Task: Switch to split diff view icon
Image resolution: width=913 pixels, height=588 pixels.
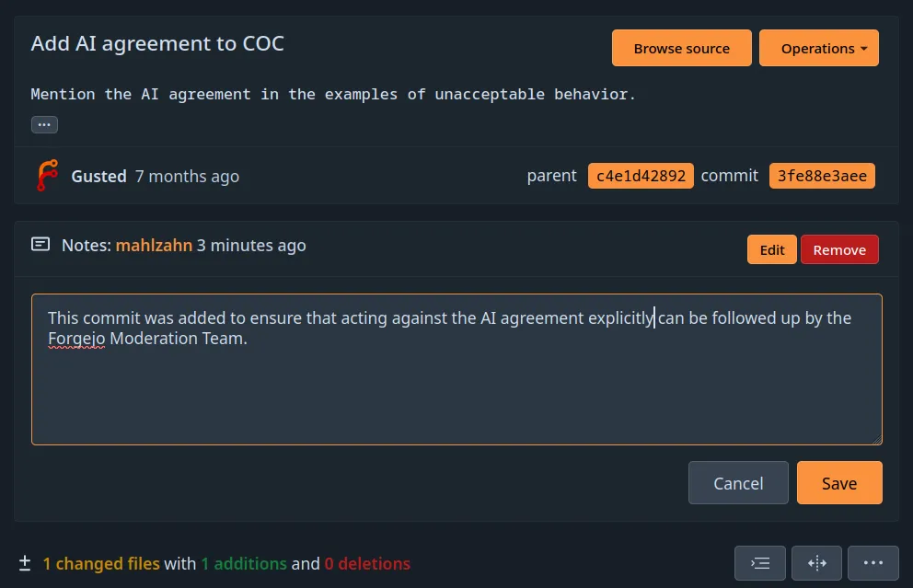Action: tap(815, 562)
